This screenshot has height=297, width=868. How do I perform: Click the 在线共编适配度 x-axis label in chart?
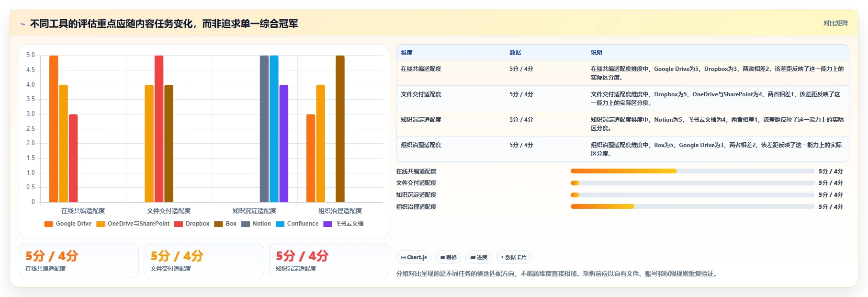tap(83, 211)
